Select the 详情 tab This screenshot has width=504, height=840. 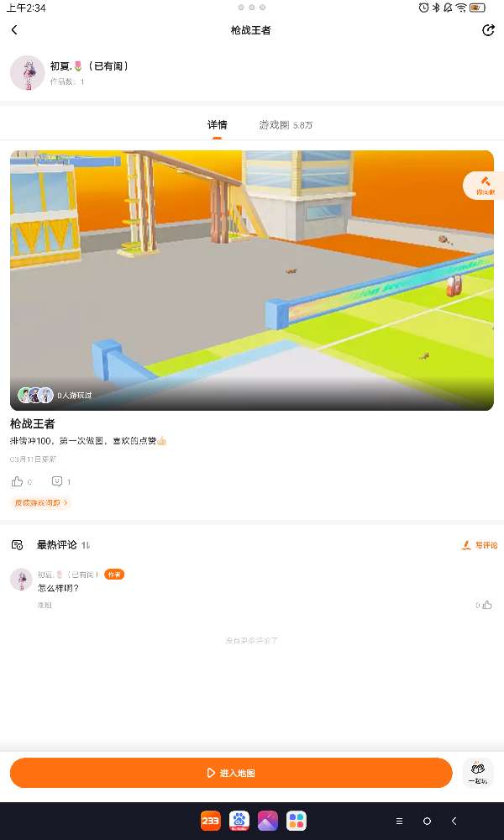tap(217, 125)
